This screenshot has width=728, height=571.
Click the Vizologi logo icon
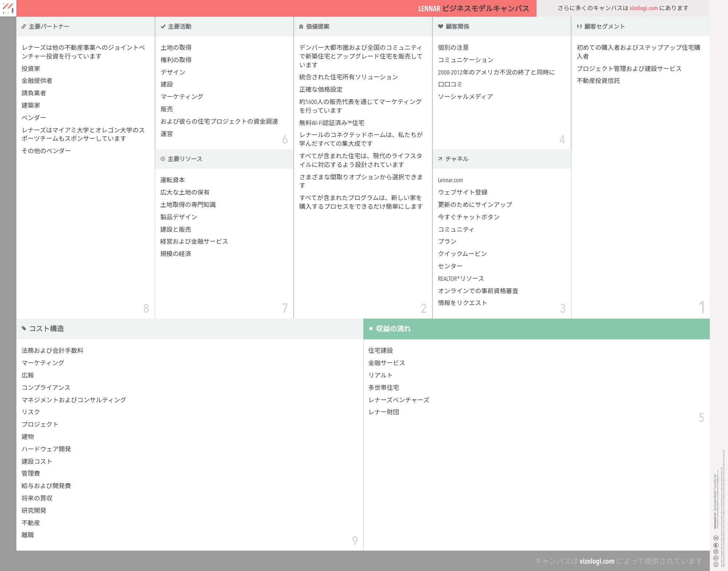(8, 8)
